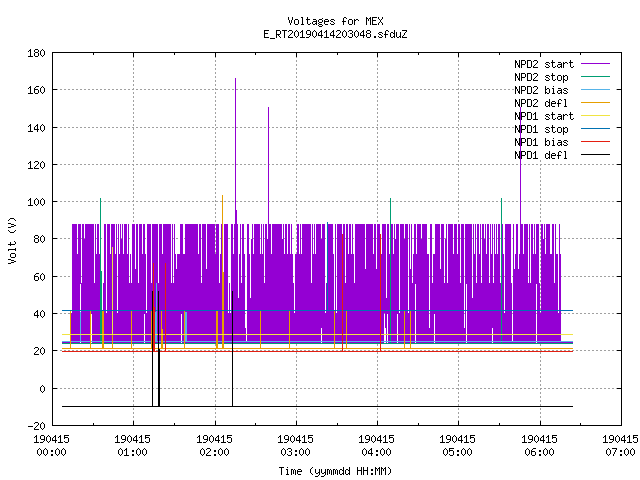
Task: Click the 'NPD2 stop' legend label
Action: [541, 77]
